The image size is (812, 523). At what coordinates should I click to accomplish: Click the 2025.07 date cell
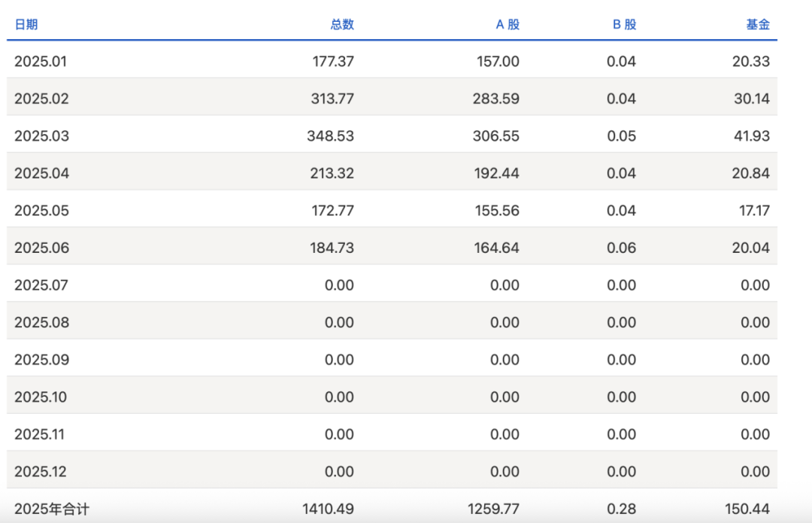(x=41, y=285)
